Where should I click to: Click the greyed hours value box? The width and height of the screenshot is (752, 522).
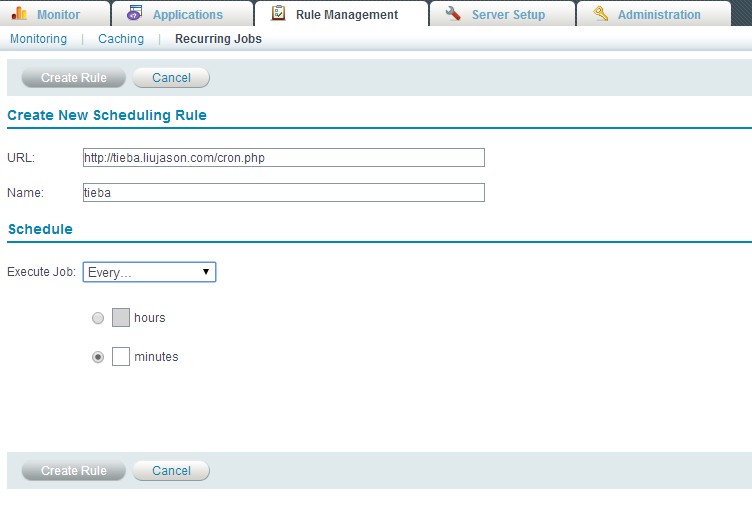pos(121,318)
